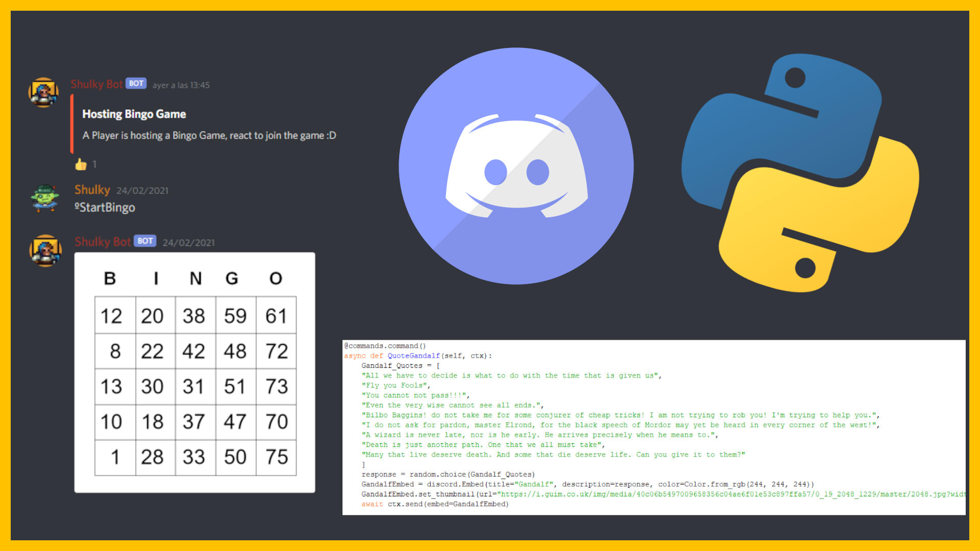Click bingo cell 30
This screenshot has height=551, width=980.
click(x=156, y=387)
